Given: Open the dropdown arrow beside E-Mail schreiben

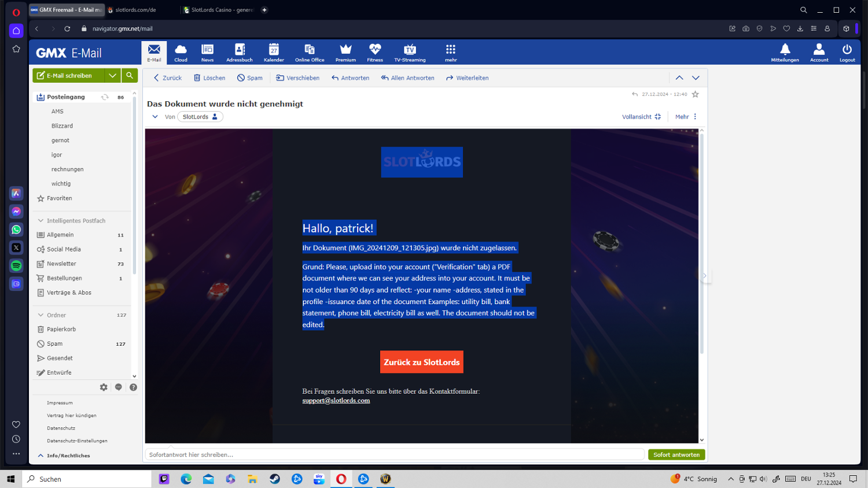Looking at the screenshot, I should click(113, 76).
